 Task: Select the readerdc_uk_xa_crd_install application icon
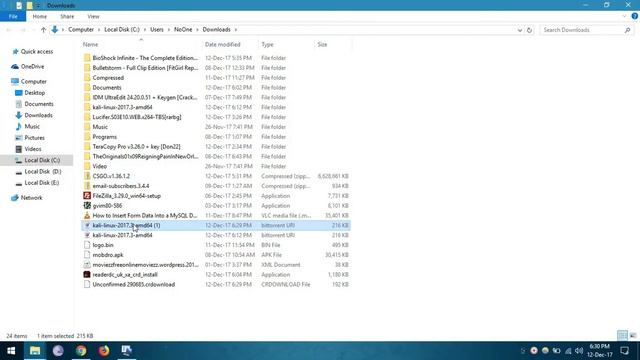click(x=87, y=274)
